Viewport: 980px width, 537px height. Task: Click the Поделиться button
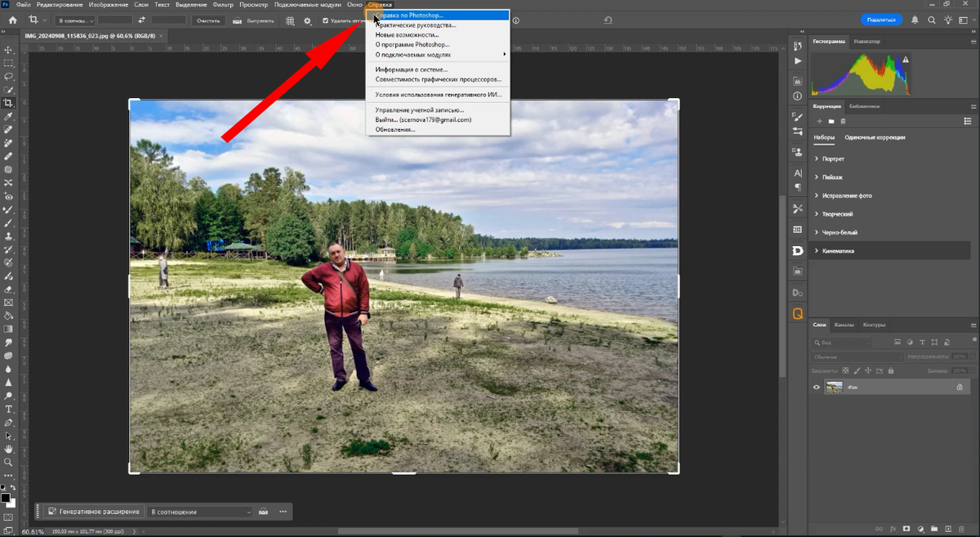pyautogui.click(x=881, y=20)
